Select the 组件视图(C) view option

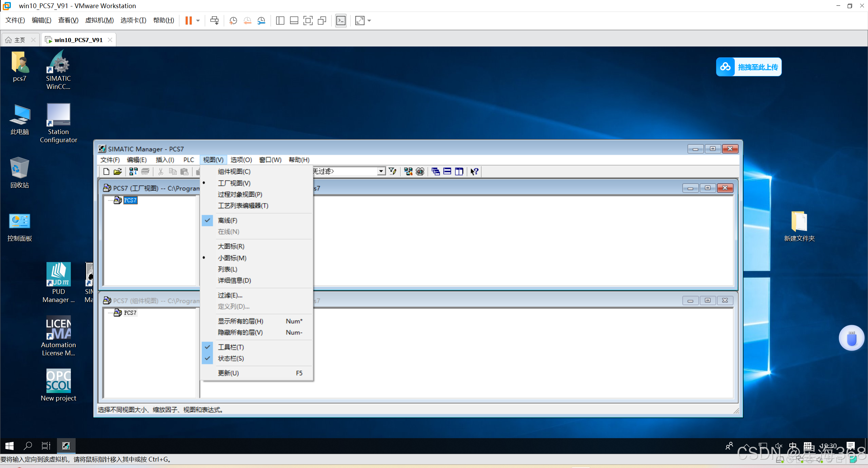[x=234, y=171]
